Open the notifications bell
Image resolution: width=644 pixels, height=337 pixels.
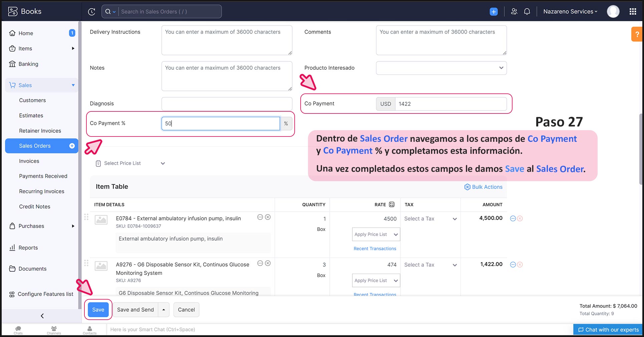(x=527, y=12)
